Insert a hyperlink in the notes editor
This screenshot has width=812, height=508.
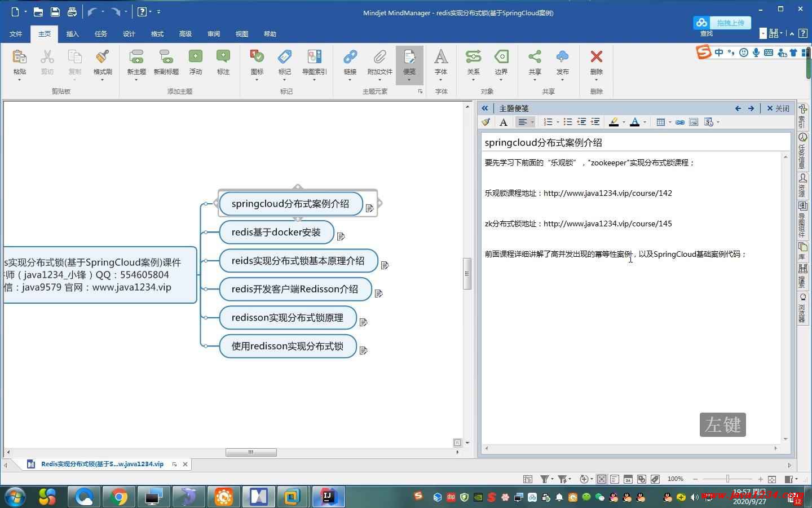[680, 122]
